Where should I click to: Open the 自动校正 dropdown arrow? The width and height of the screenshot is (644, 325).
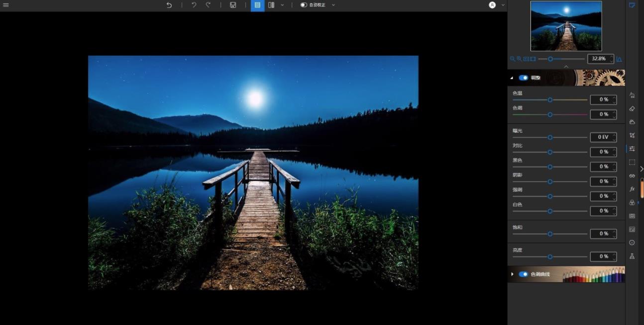tap(333, 5)
